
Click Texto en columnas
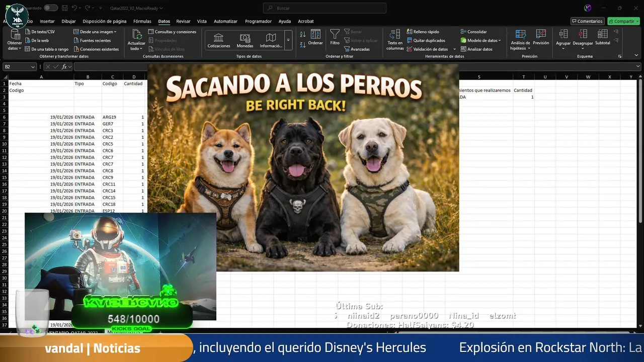click(x=395, y=40)
